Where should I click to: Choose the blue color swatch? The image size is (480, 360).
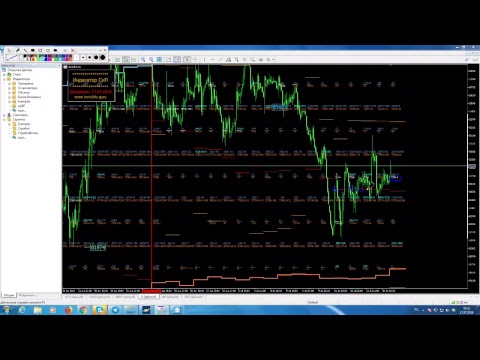[46, 59]
